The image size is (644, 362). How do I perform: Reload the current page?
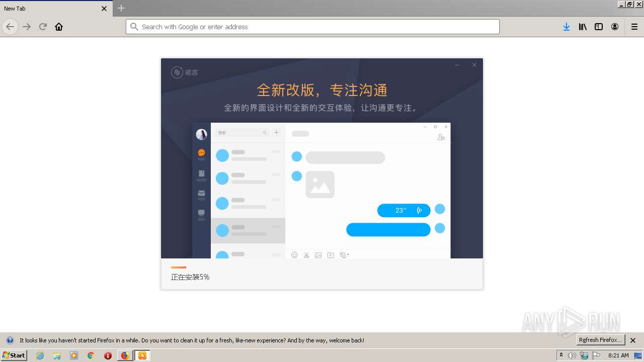pos(43,27)
